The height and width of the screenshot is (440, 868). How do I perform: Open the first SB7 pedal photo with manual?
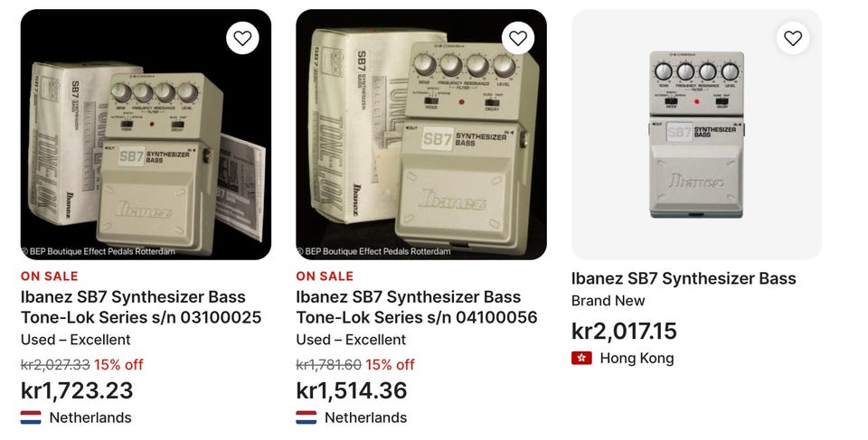(146, 135)
